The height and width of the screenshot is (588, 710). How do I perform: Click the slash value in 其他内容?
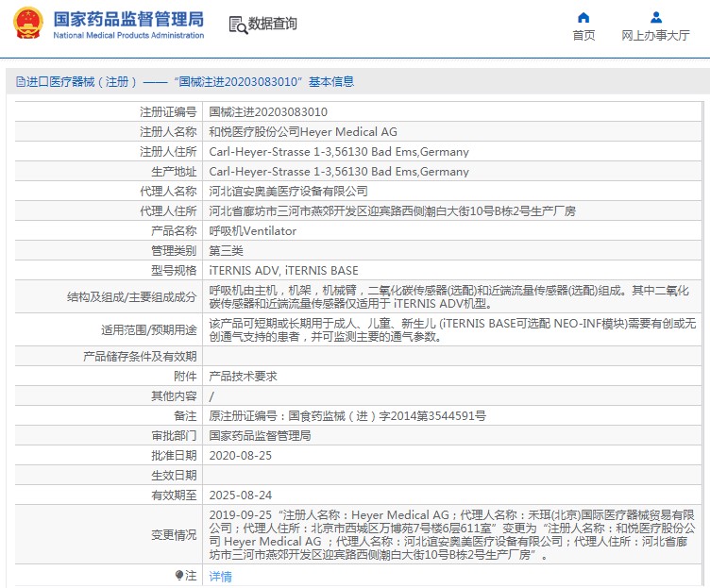tap(211, 396)
